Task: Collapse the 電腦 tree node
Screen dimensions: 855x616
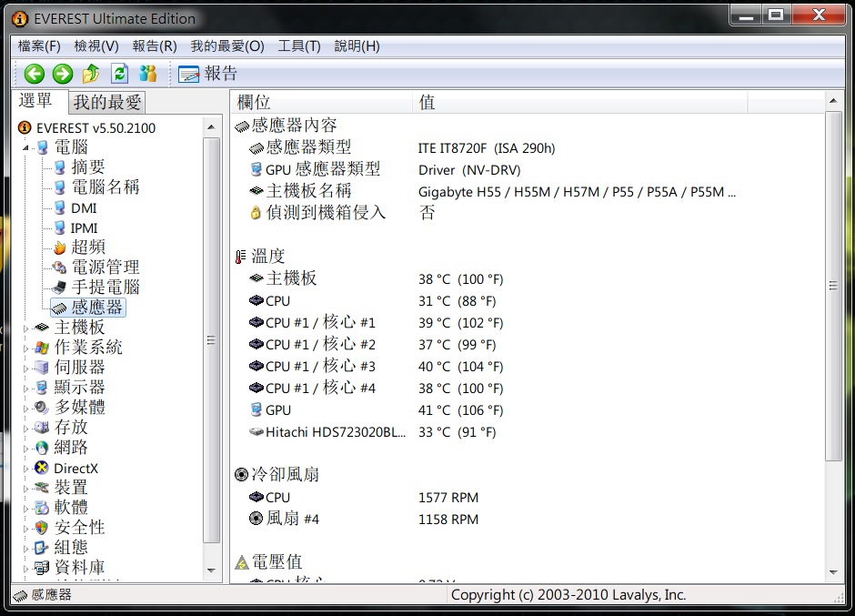Action: point(25,147)
